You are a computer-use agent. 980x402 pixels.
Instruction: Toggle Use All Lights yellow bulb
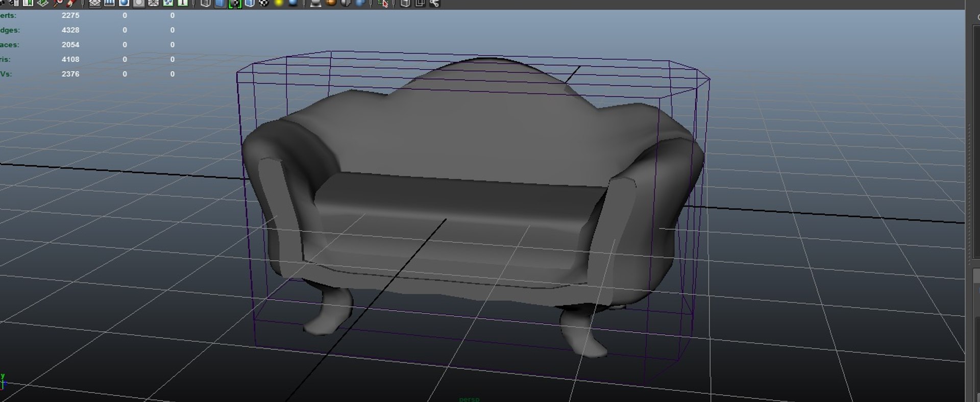pos(278,3)
